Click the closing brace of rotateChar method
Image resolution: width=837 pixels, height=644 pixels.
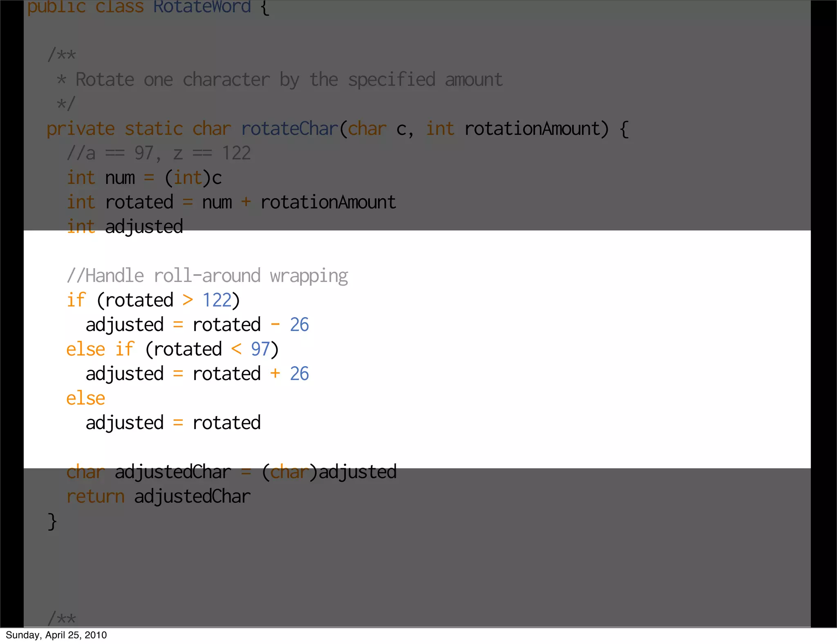52,521
